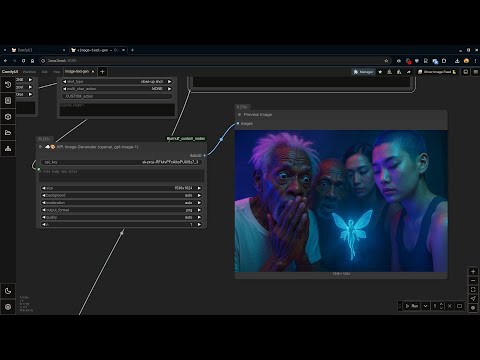
Task: Toggle select mode with the arrow pointer icon
Action: [473, 298]
